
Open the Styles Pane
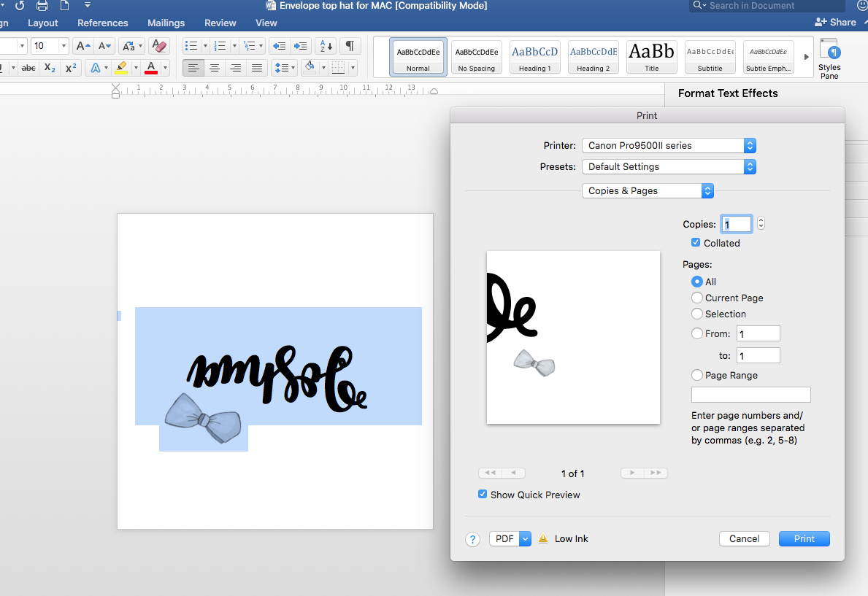(829, 58)
